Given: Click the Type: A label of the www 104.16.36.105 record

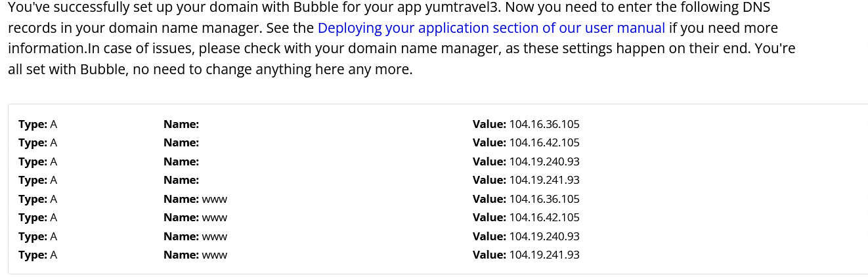Looking at the screenshot, I should coord(37,199).
